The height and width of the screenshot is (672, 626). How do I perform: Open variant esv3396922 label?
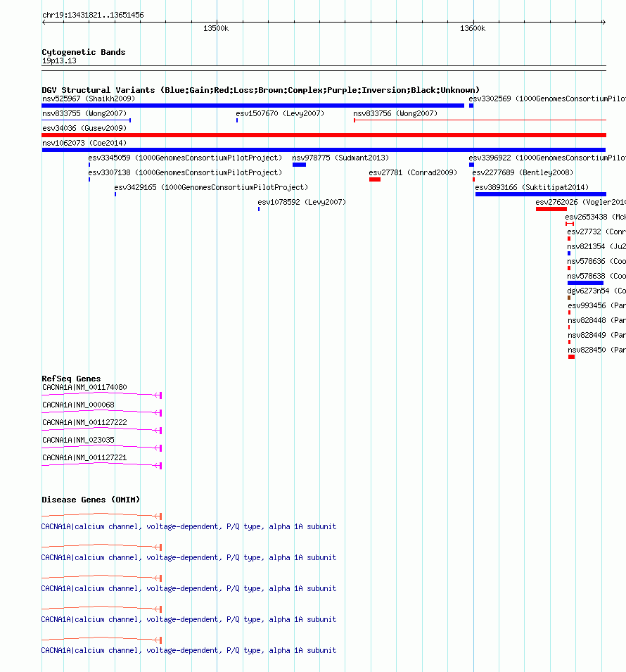coord(547,158)
